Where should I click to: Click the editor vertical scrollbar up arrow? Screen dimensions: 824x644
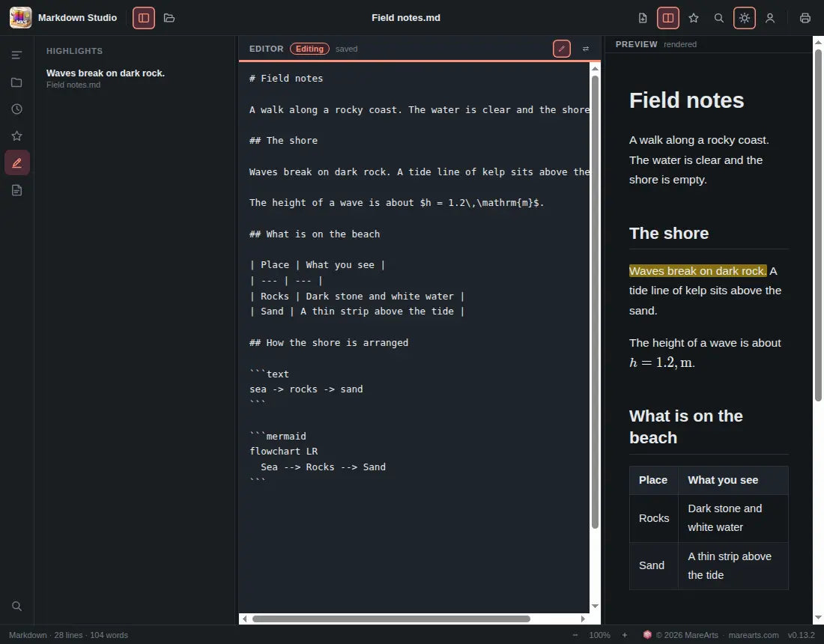(595, 68)
